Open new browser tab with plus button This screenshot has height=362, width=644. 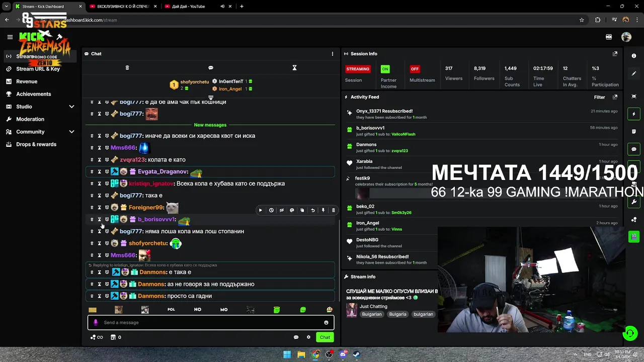(242, 7)
